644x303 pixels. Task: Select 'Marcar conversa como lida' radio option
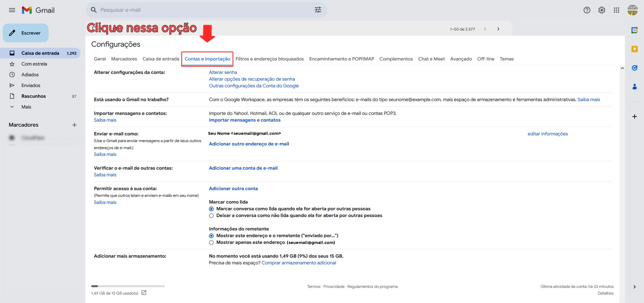(x=211, y=209)
